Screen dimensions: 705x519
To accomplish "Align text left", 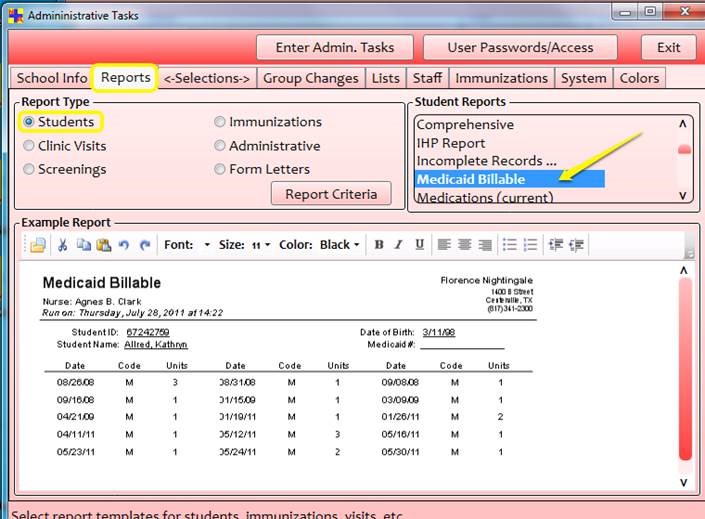I will tap(444, 244).
